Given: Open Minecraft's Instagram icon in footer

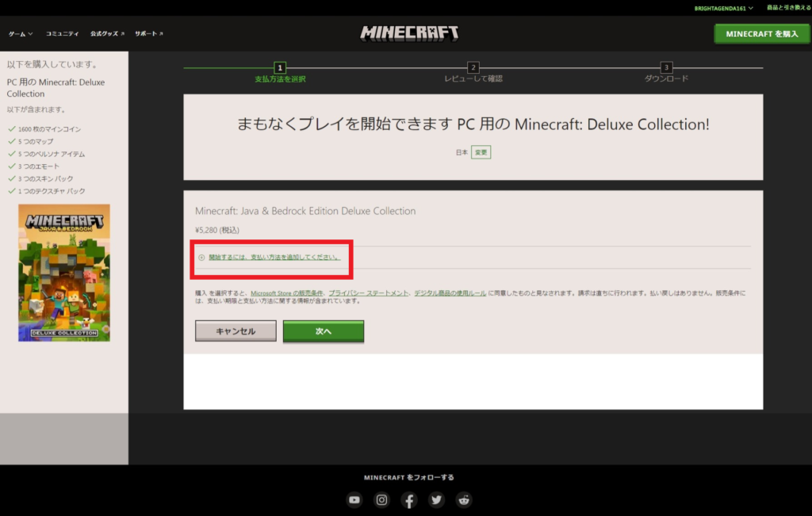Looking at the screenshot, I should [381, 500].
